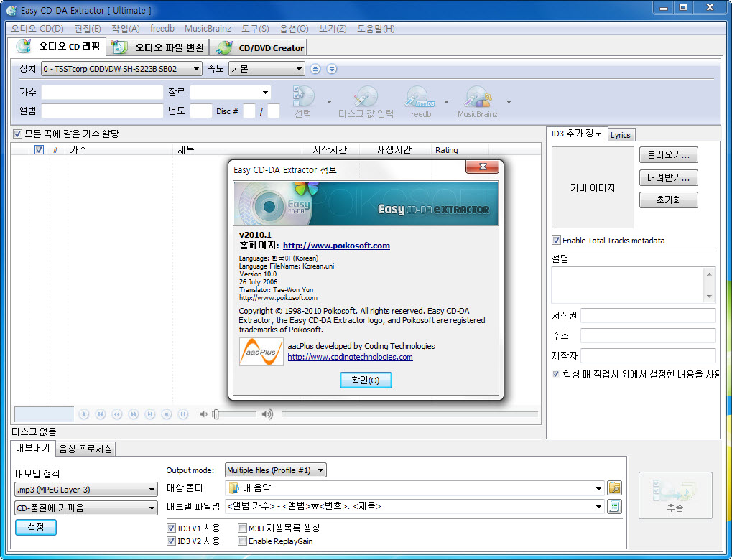Screen dimensions: 732x560
Task: Switch to 오디오 파일 변환 tab
Action: click(158, 47)
